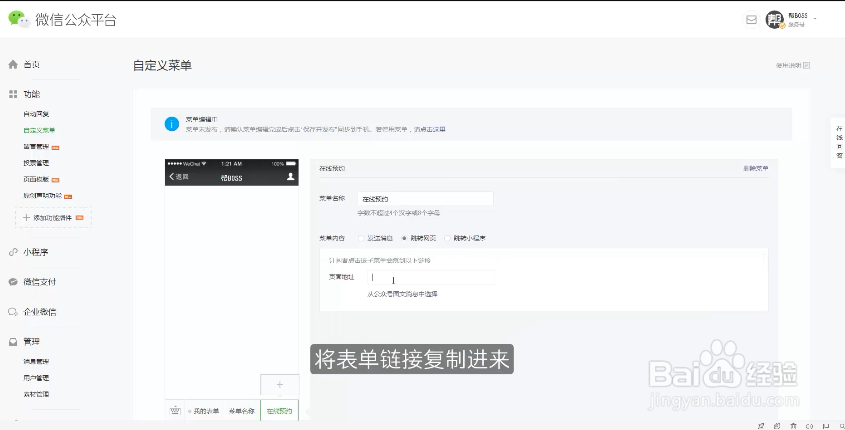845x430 pixels.
Task: Click 删除菜单 delete menu link
Action: (756, 169)
